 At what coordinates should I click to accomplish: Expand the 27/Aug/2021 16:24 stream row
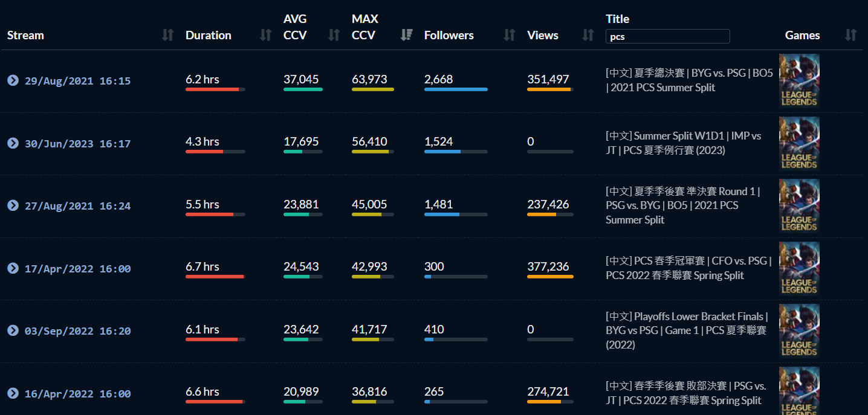pyautogui.click(x=13, y=205)
